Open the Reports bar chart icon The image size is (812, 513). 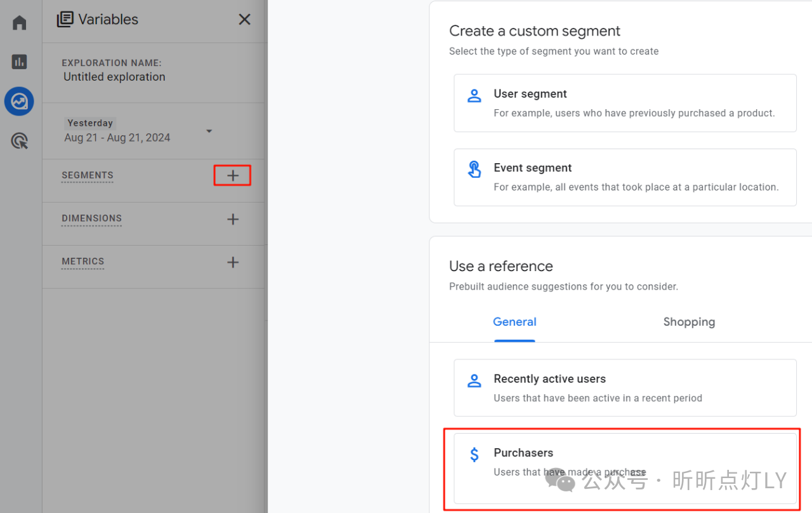(x=20, y=62)
